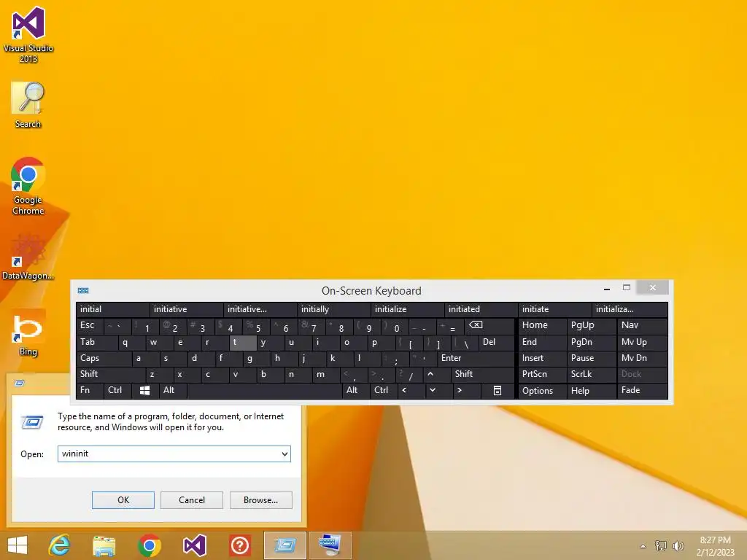This screenshot has width=747, height=560.
Task: Click the PrtScn key on the keyboard
Action: tap(543, 374)
